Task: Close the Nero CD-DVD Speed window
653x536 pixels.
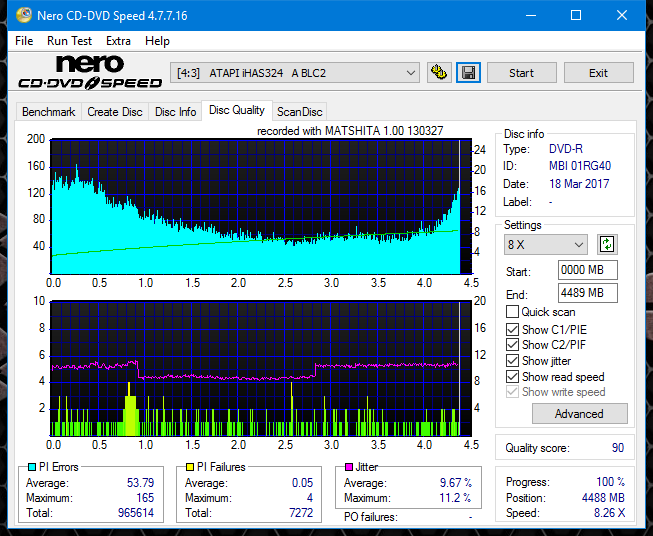Action: pos(622,15)
